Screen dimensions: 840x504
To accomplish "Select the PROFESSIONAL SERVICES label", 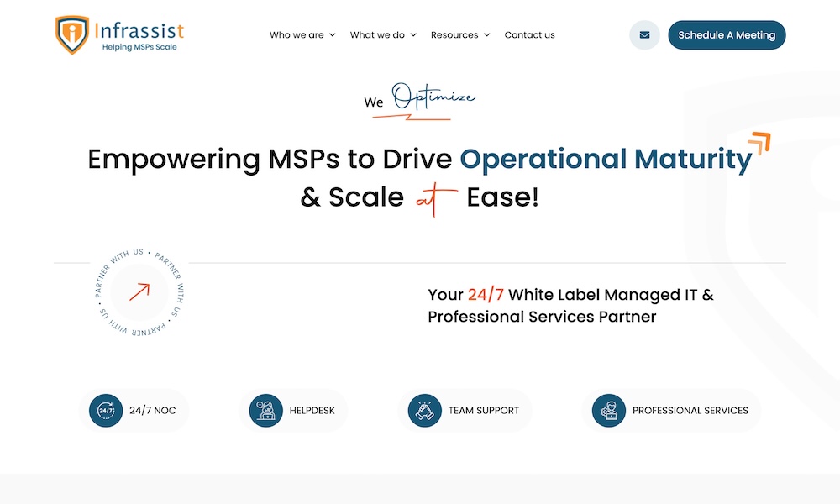I will tap(690, 411).
